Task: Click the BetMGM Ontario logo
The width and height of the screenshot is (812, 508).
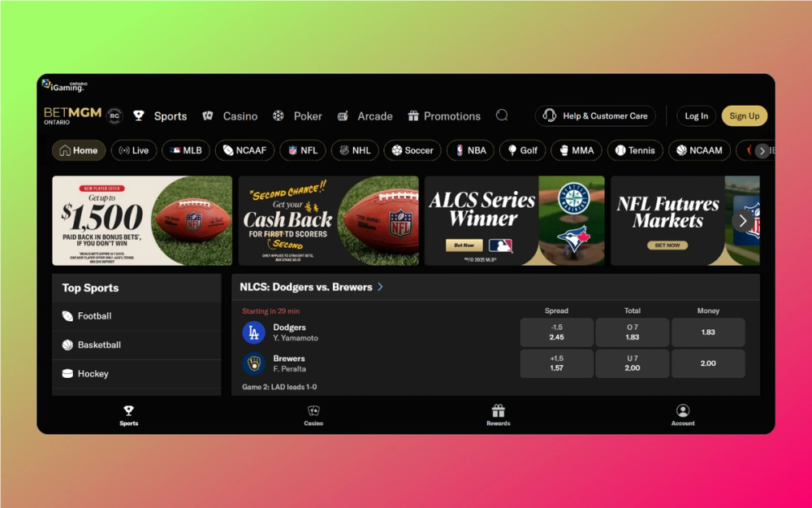Action: click(72, 115)
